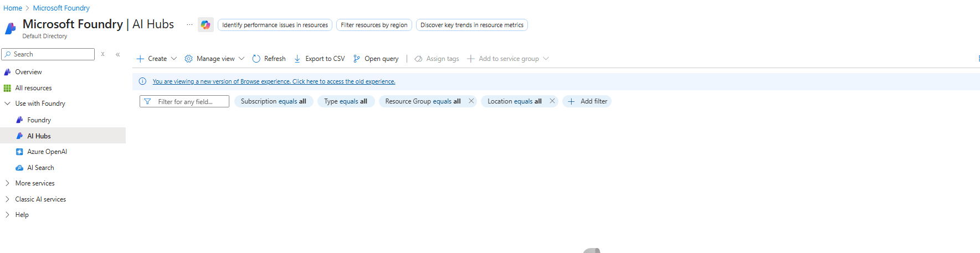Click the Azure OpenAI icon
This screenshot has width=980, height=253.
coord(19,152)
